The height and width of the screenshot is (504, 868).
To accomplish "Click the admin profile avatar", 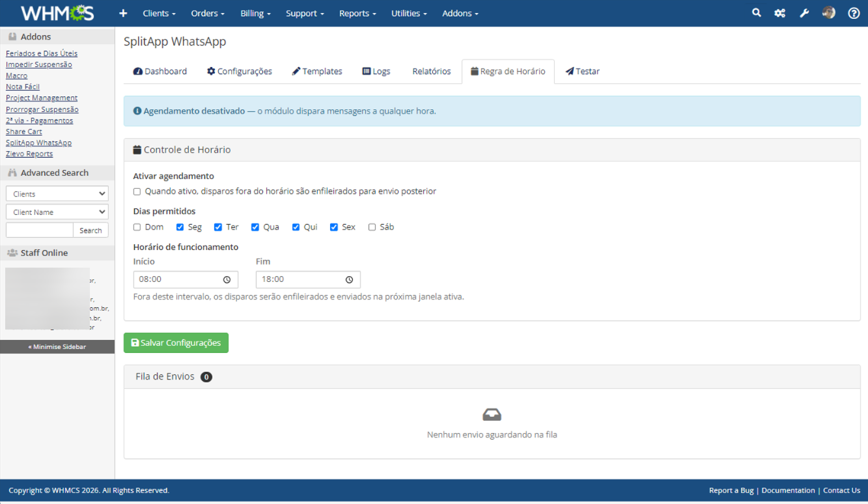I will (829, 13).
